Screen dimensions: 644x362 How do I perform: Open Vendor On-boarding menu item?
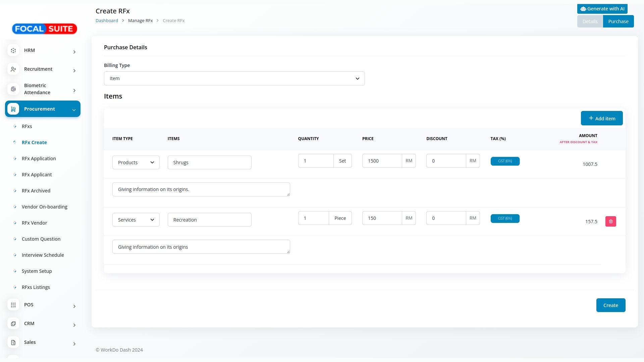(44, 207)
